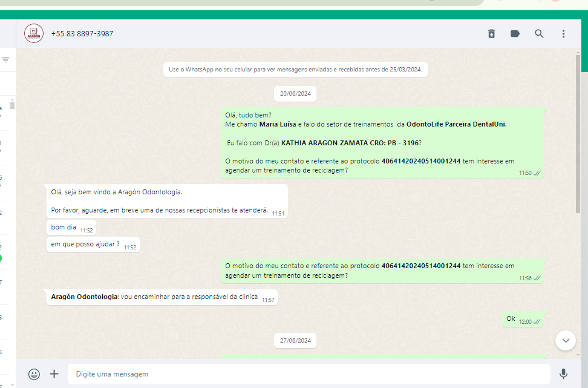Click the 'Aragón Odontologia:' bold sender name
Image resolution: width=588 pixels, height=388 pixels.
[85, 297]
